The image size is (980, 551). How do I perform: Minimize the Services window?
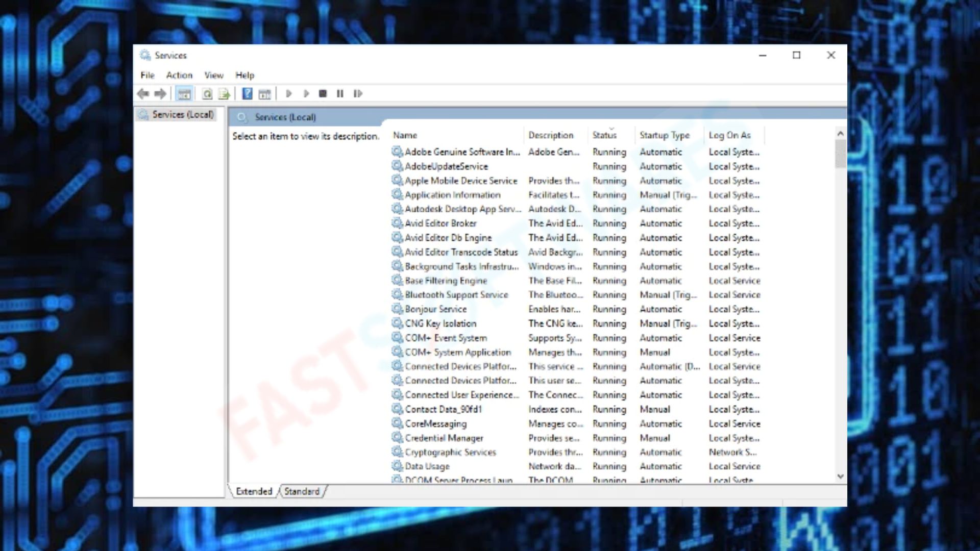coord(763,55)
